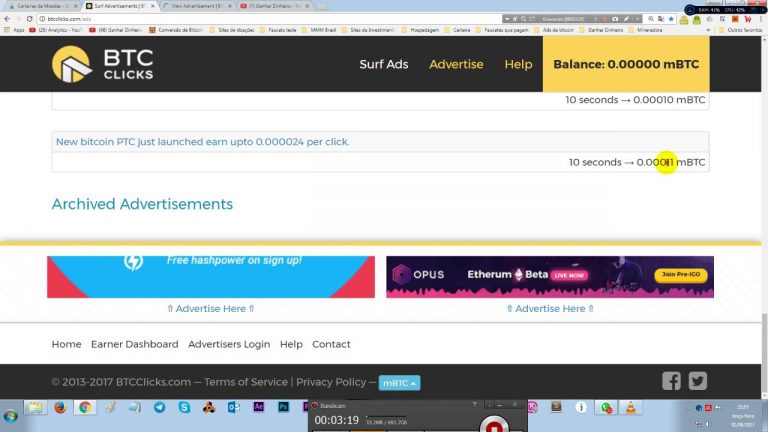768x432 pixels.
Task: Open Skype from the taskbar
Action: [x=184, y=408]
